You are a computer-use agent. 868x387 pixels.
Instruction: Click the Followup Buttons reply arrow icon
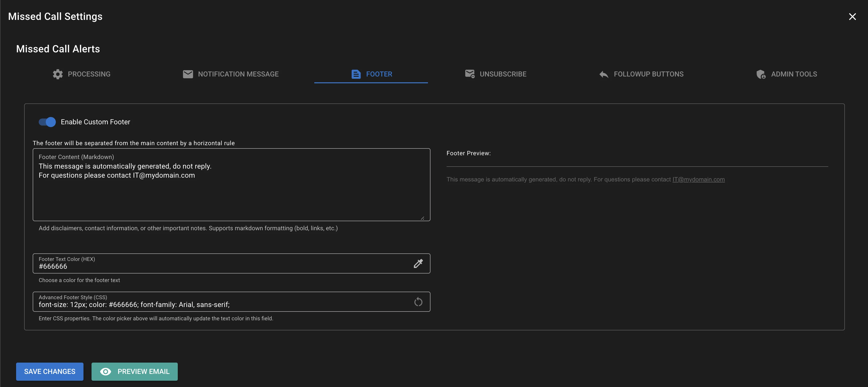coord(603,74)
